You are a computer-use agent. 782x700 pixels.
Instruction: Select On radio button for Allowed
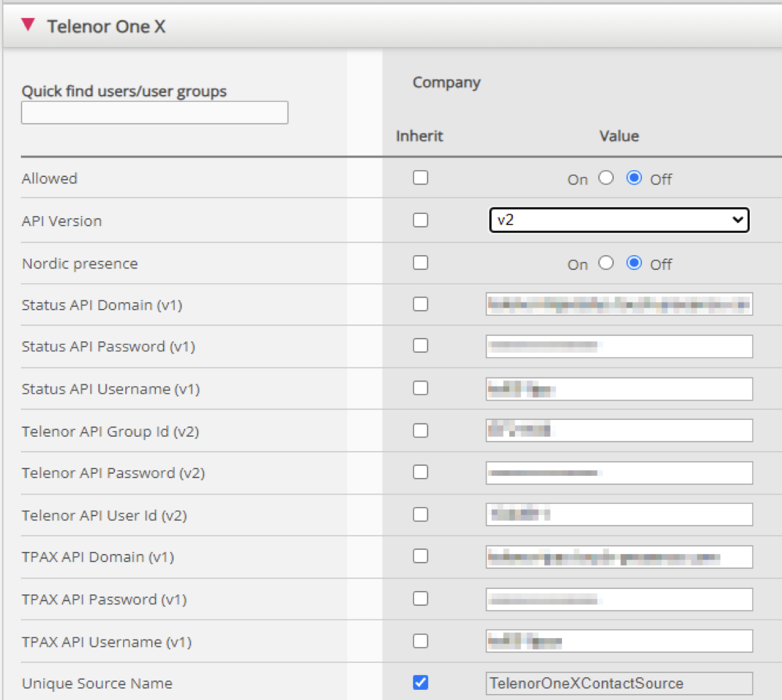tap(606, 178)
